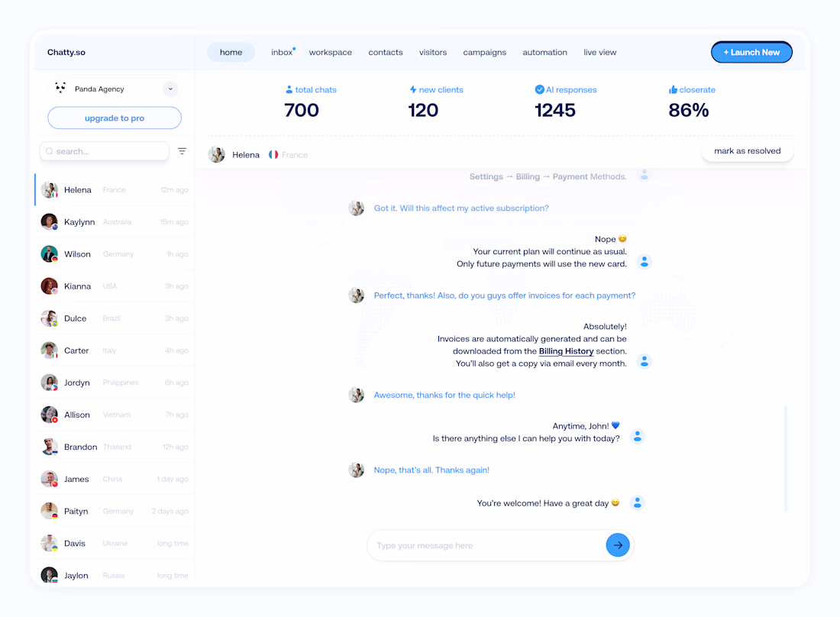Click the panda logo icon
The width and height of the screenshot is (840, 617).
click(x=60, y=89)
